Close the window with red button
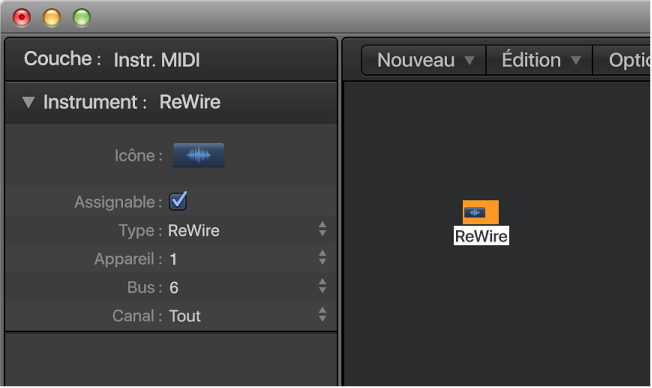Viewport: 652px width, 388px height. 22,18
